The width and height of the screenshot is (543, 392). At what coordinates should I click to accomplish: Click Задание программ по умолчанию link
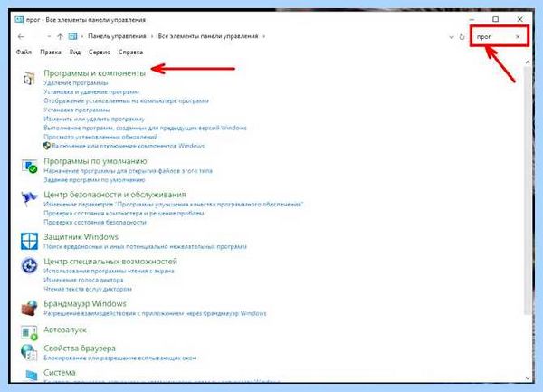coord(94,180)
